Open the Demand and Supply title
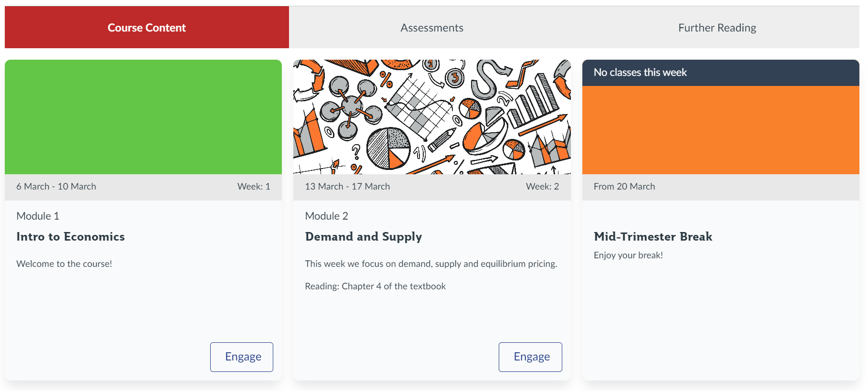868x391 pixels. coord(364,237)
